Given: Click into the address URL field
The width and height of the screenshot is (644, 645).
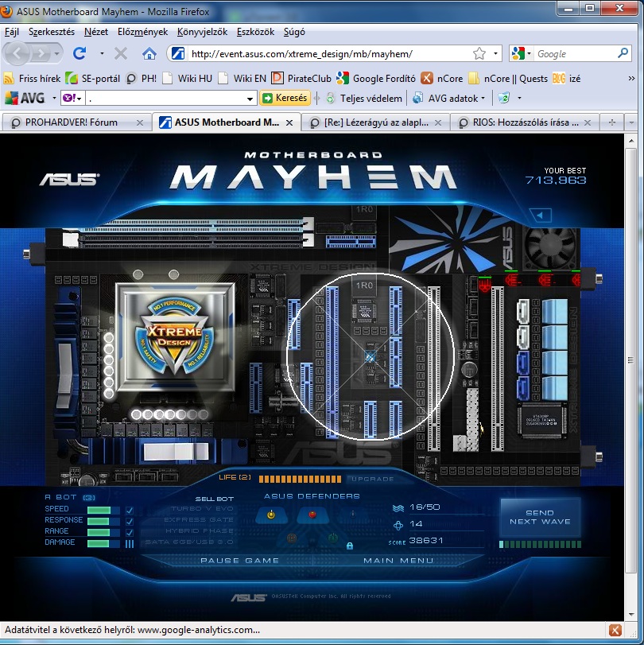Looking at the screenshot, I should click(329, 53).
